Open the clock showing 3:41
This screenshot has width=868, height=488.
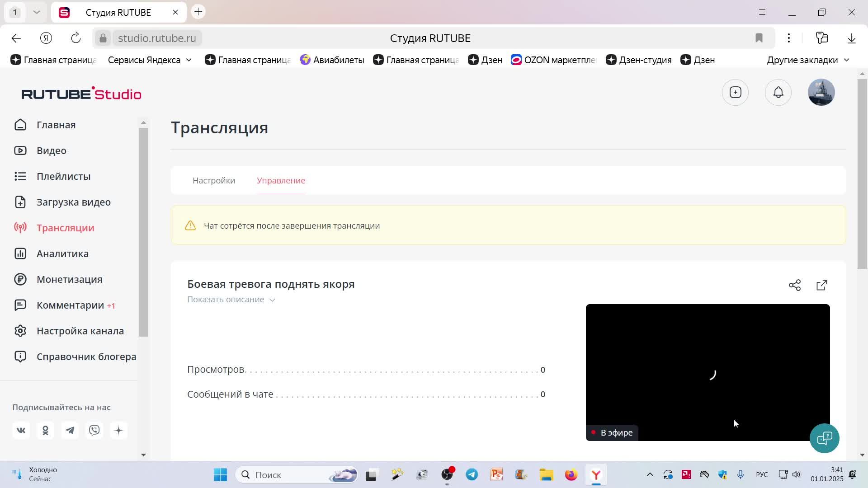pyautogui.click(x=827, y=474)
